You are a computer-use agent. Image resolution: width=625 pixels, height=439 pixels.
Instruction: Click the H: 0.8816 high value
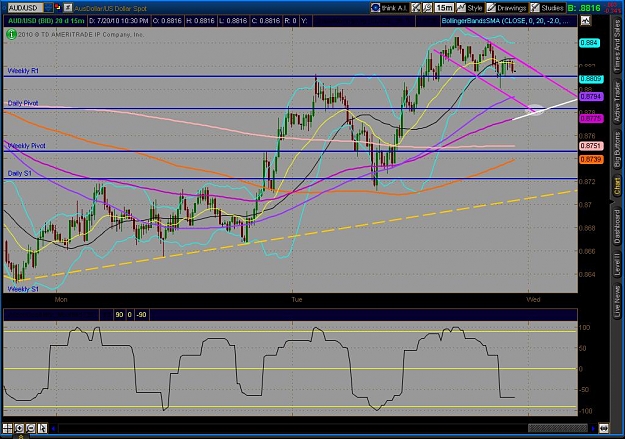tap(201, 21)
